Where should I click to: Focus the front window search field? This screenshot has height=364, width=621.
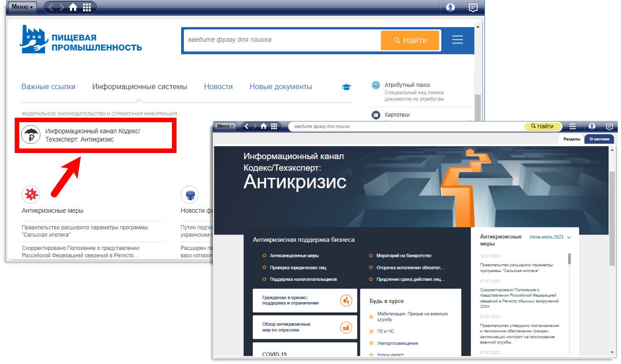pyautogui.click(x=406, y=126)
